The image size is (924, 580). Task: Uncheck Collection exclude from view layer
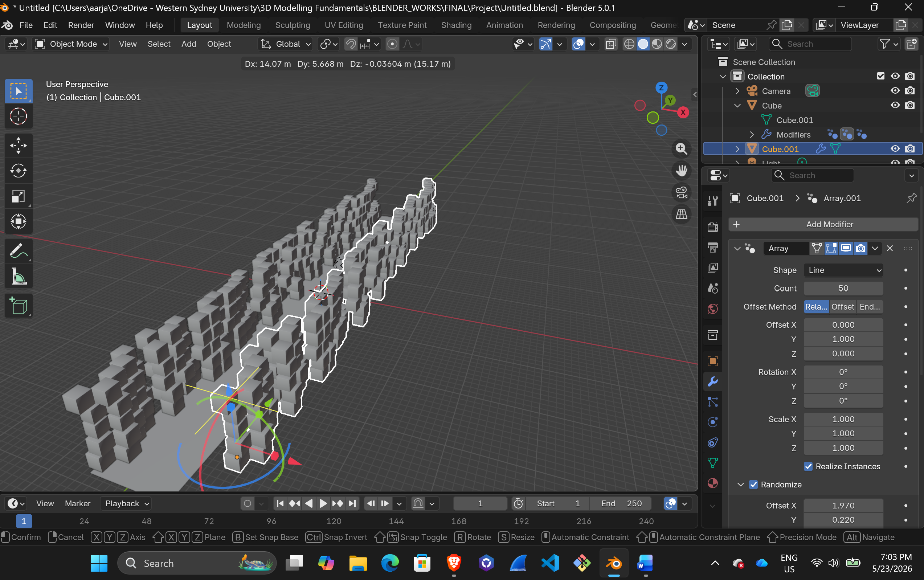click(x=881, y=76)
